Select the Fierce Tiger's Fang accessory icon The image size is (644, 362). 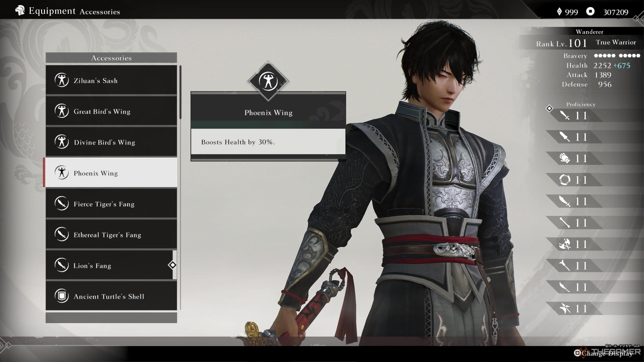62,204
